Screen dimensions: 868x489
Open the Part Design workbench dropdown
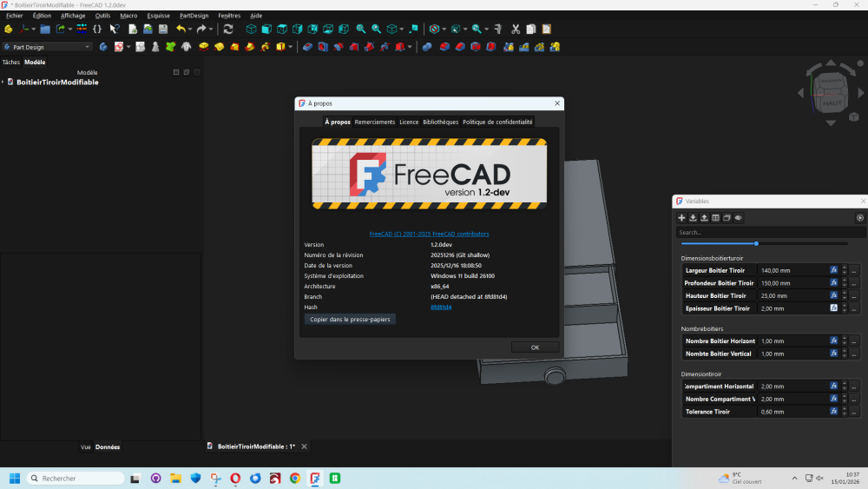[x=47, y=47]
